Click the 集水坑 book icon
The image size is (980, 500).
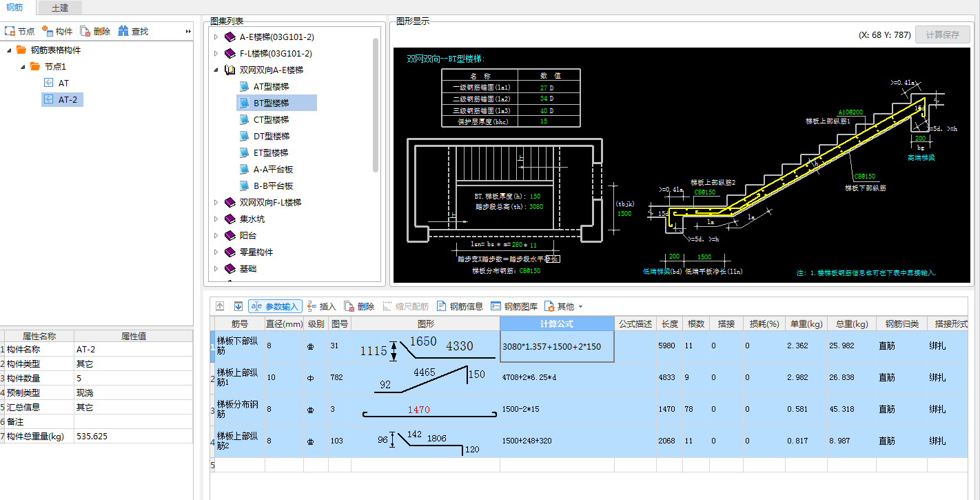pyautogui.click(x=230, y=219)
